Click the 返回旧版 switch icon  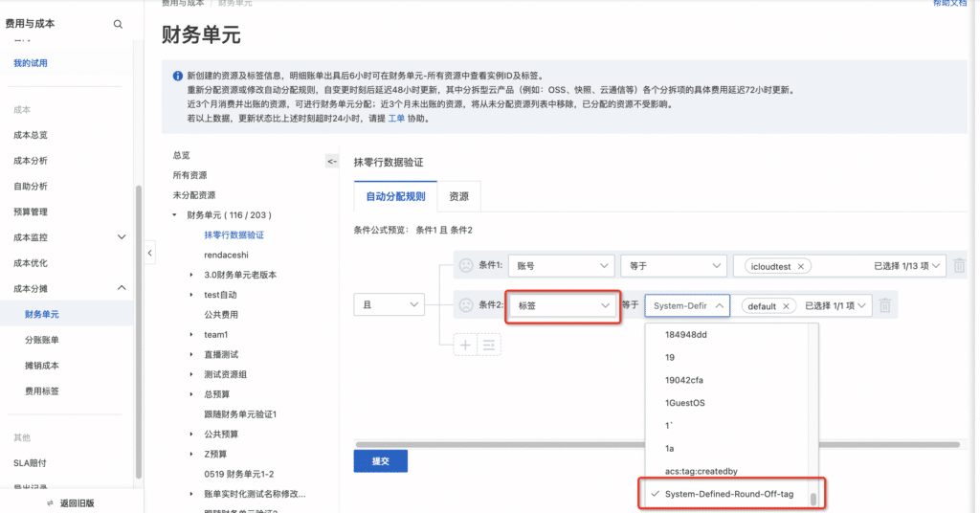(x=50, y=503)
